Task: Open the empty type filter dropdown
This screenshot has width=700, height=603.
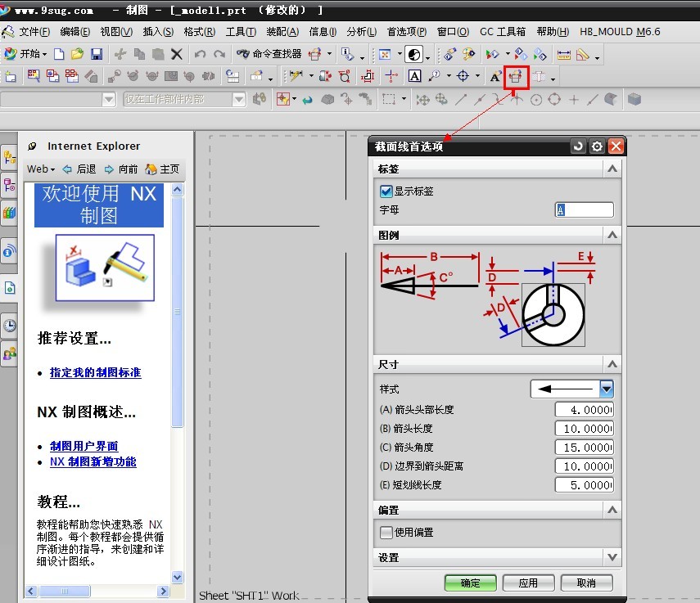Action: click(109, 100)
